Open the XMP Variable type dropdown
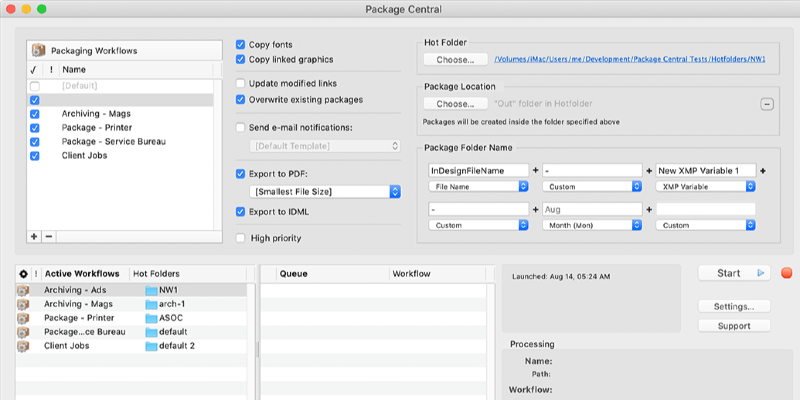The height and width of the screenshot is (400, 800). [x=706, y=187]
